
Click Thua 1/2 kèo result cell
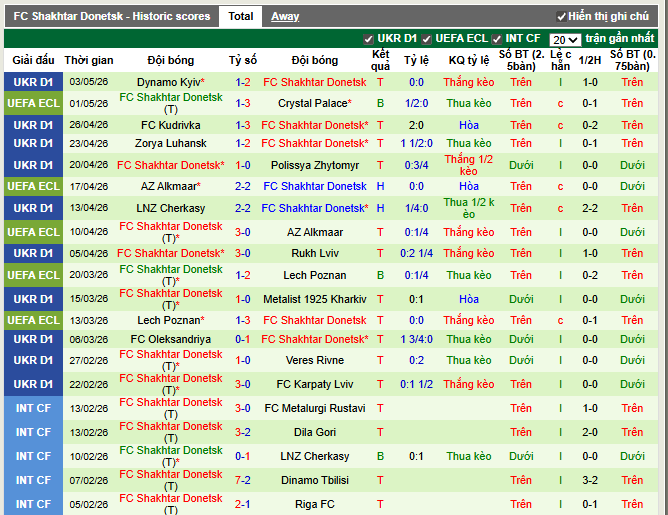469,208
